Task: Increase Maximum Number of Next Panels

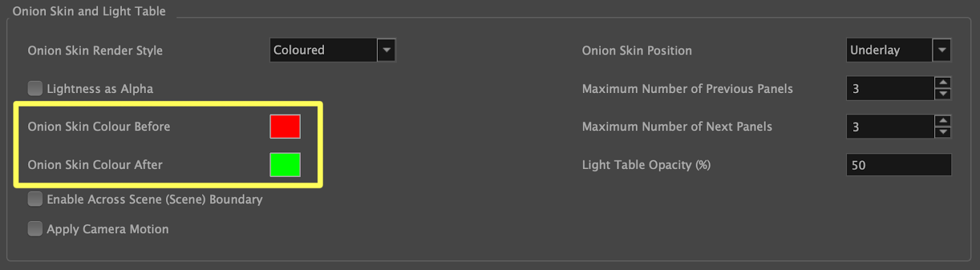Action: tap(943, 121)
